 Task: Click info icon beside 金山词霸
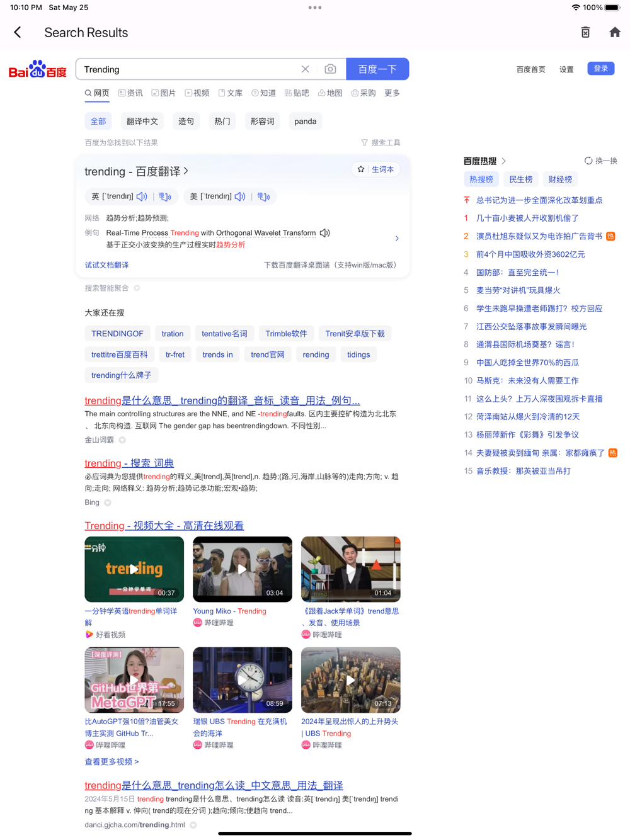122,440
